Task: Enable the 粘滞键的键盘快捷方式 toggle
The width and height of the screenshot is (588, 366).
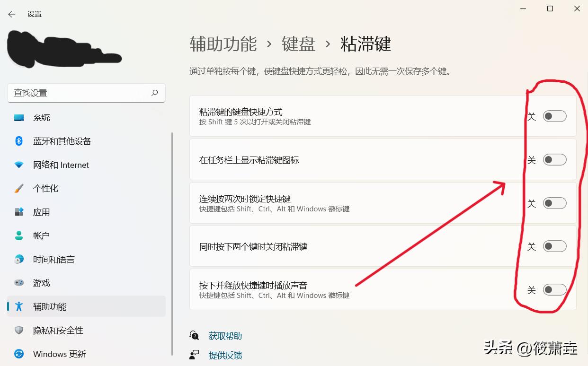Action: 554,116
